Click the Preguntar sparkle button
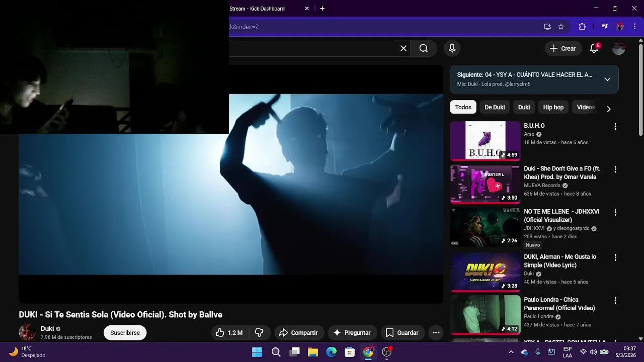644x362 pixels. click(x=352, y=333)
